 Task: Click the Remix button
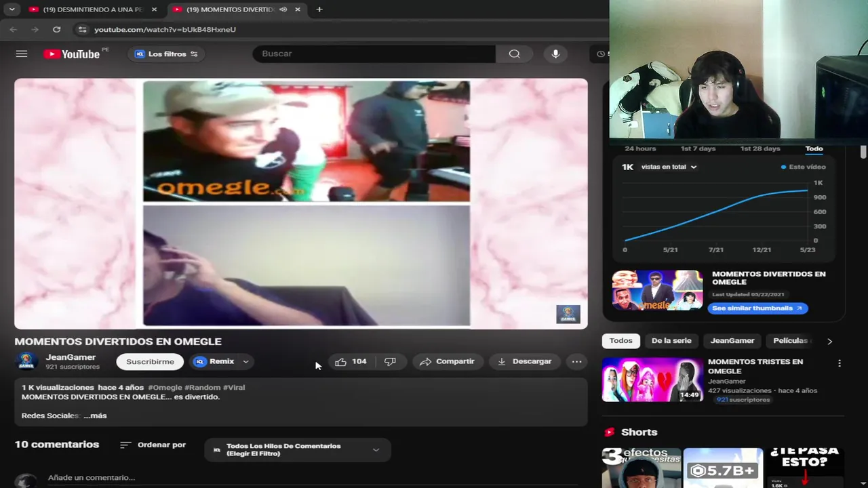click(x=214, y=361)
